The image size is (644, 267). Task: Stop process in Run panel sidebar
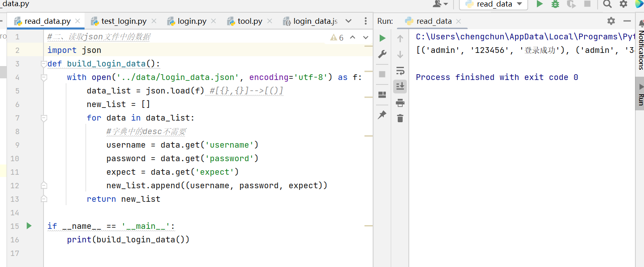point(382,74)
